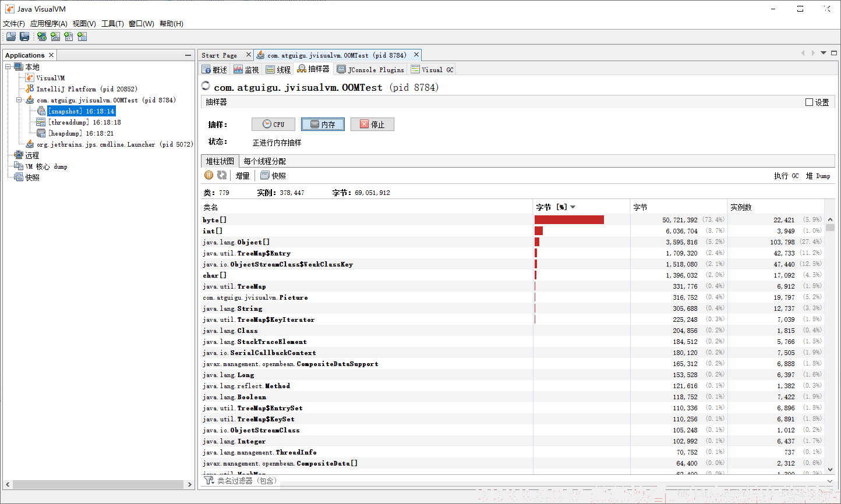Click the Add VM Coredump toolbar icon

point(69,36)
